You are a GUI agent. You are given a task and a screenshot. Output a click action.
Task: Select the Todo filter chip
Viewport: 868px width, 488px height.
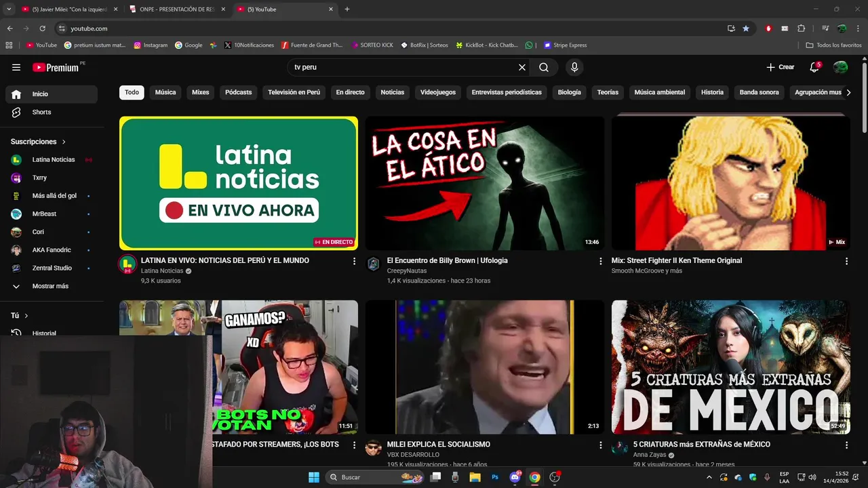(132, 92)
